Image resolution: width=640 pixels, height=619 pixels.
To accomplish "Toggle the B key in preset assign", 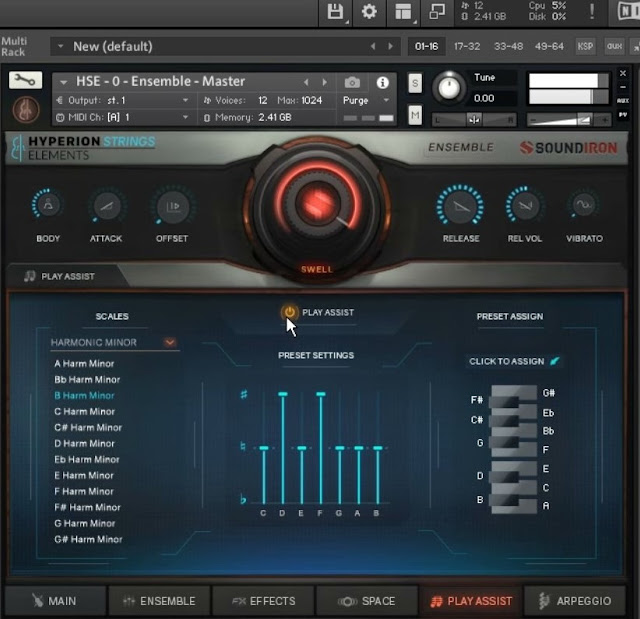I will click(504, 499).
